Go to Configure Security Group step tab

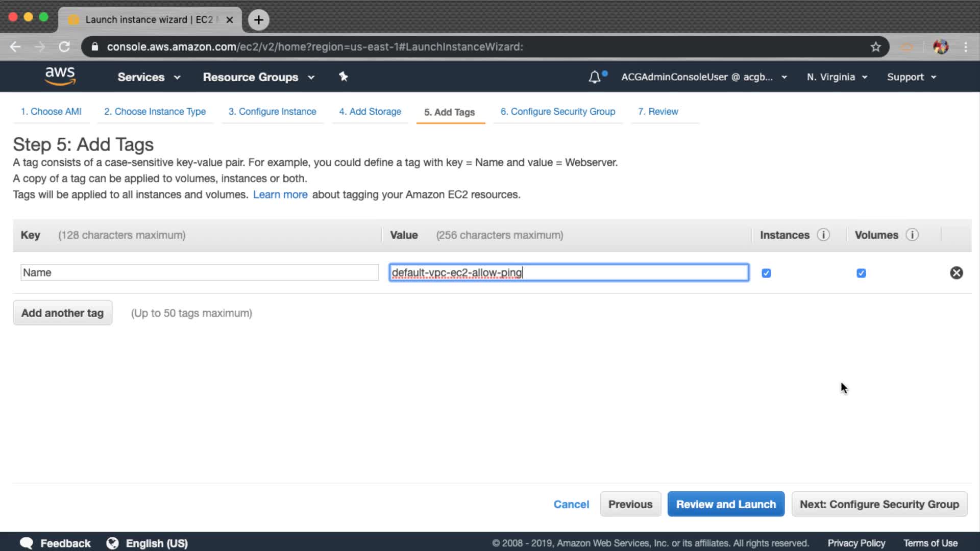click(x=557, y=112)
